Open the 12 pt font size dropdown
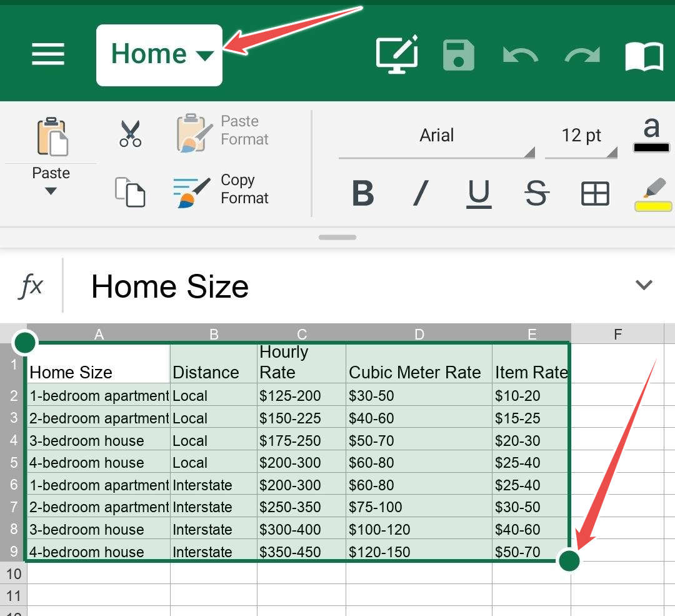 (x=581, y=136)
